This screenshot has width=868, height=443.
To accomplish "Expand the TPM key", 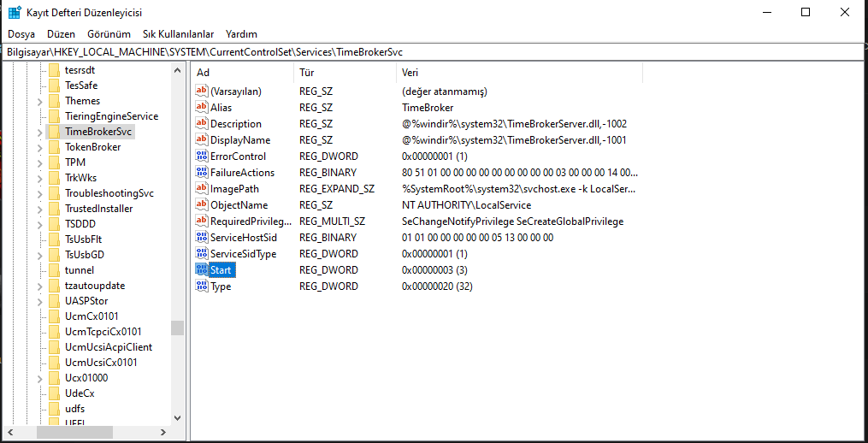I will click(40, 162).
